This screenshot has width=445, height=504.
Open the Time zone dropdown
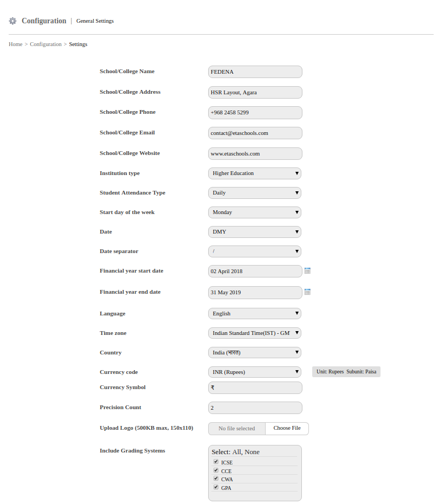255,333
